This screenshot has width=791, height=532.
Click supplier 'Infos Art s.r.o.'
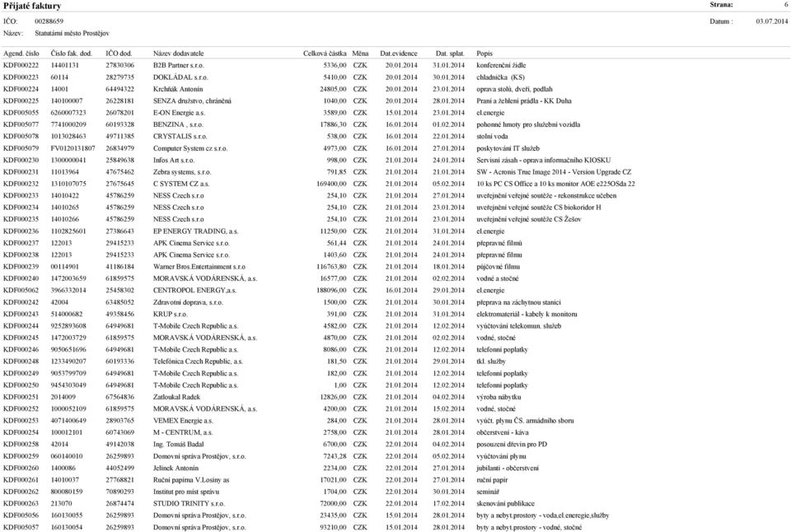tap(174, 161)
